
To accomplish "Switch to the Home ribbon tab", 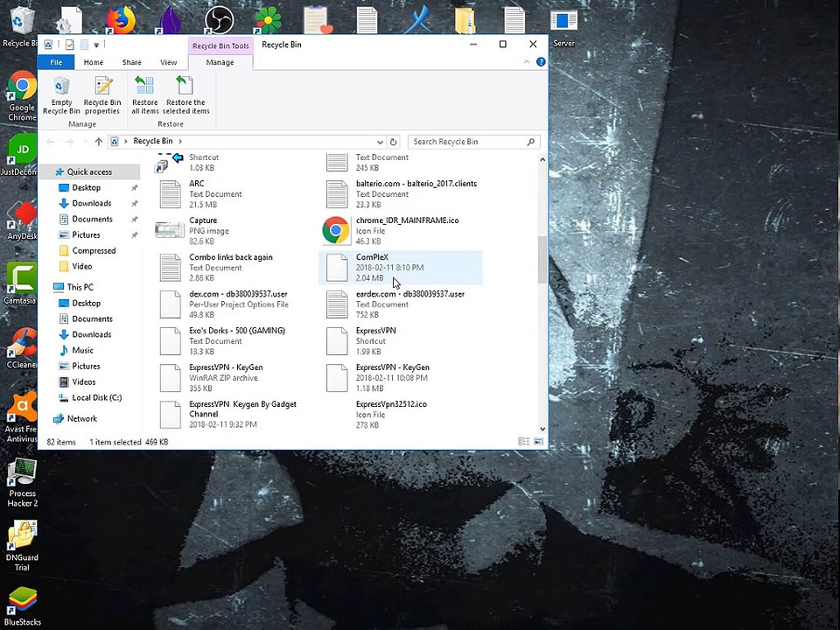I will coord(94,62).
